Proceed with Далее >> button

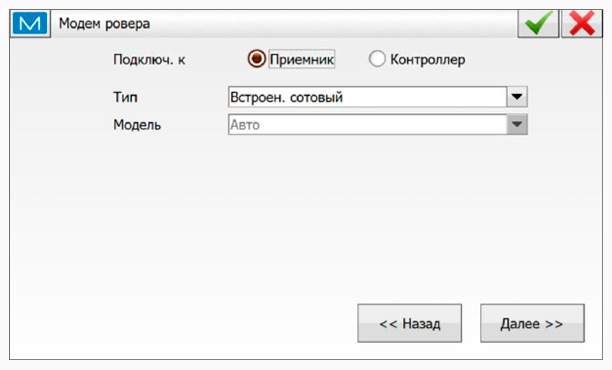click(x=532, y=323)
